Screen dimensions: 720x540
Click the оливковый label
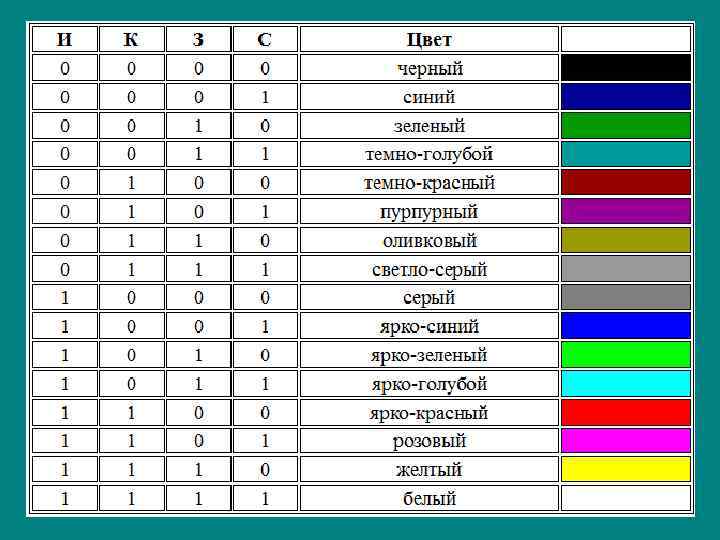(429, 240)
